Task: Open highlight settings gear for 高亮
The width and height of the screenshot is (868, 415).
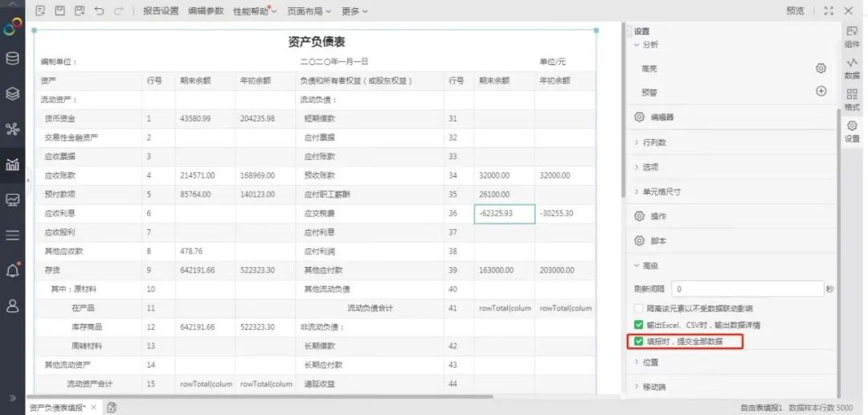Action: (821, 68)
